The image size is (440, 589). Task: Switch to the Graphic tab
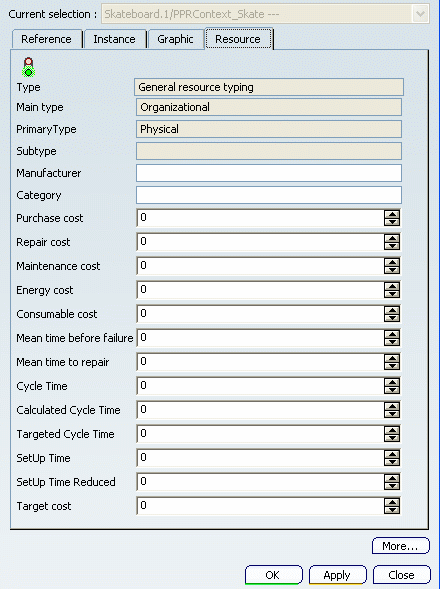click(175, 39)
